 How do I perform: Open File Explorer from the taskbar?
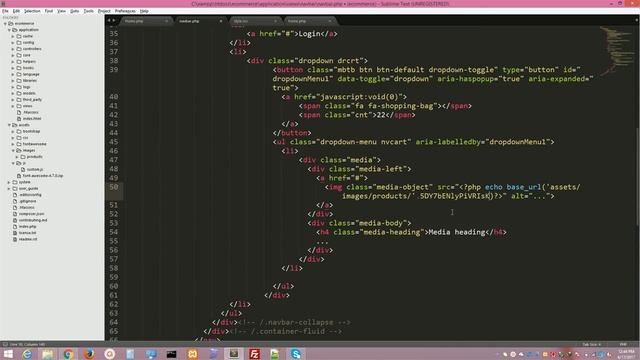pyautogui.click(x=48, y=354)
